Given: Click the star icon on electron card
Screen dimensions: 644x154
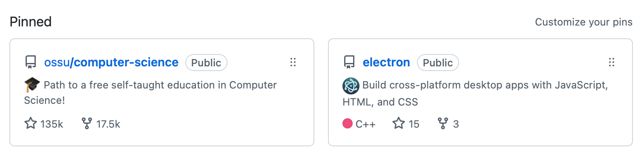Looking at the screenshot, I should pyautogui.click(x=399, y=124).
